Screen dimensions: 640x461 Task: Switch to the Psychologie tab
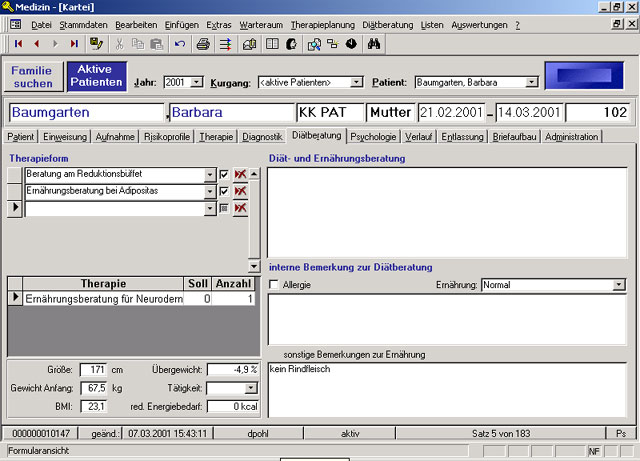coord(373,137)
